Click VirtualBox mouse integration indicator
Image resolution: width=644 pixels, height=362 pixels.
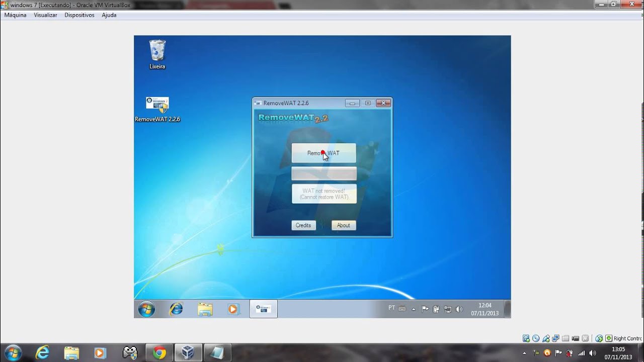[599, 338]
